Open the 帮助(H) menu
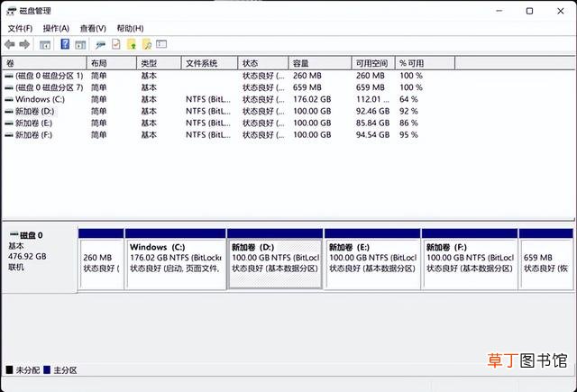This screenshot has width=577, height=392. pos(130,28)
